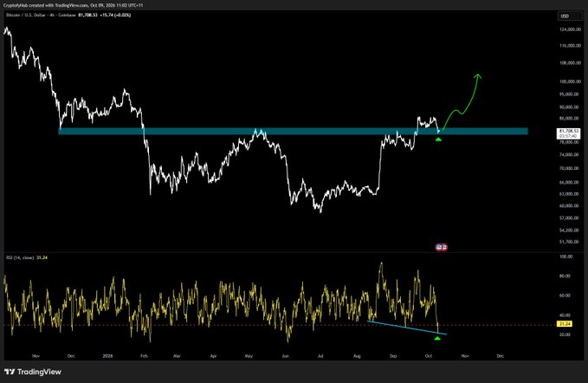Viewport: 588px width, 383px height.
Task: Click the 70,000.00 price axis label
Action: [570, 168]
